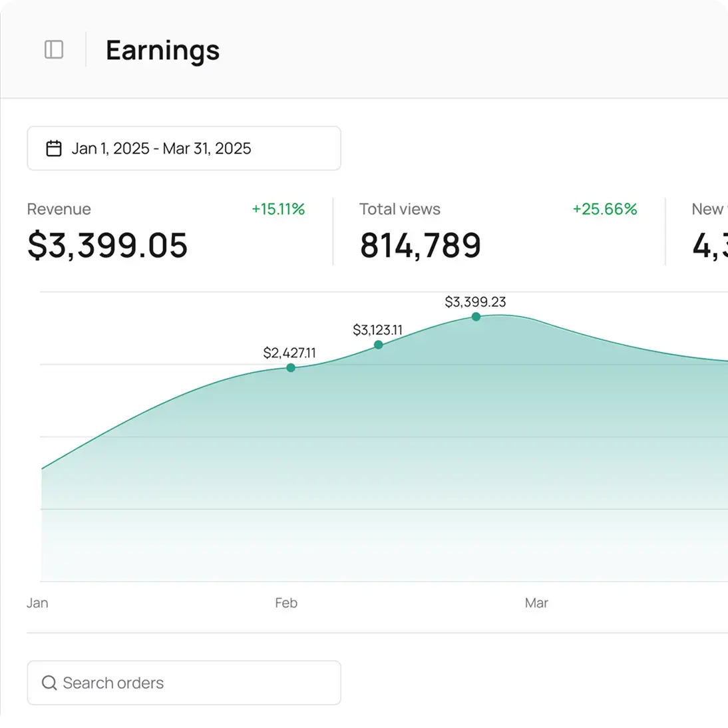Click the Revenue figure $3,399.05

click(x=108, y=246)
